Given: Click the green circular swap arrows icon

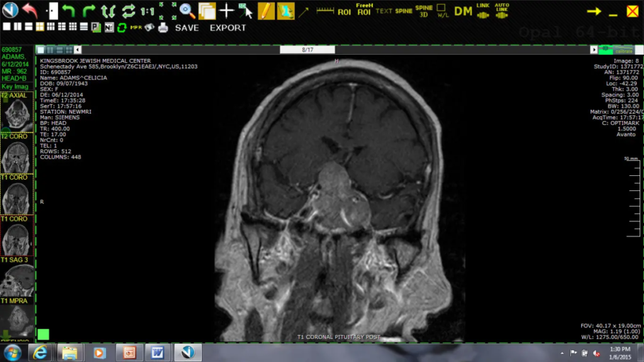Looking at the screenshot, I should pos(128,11).
